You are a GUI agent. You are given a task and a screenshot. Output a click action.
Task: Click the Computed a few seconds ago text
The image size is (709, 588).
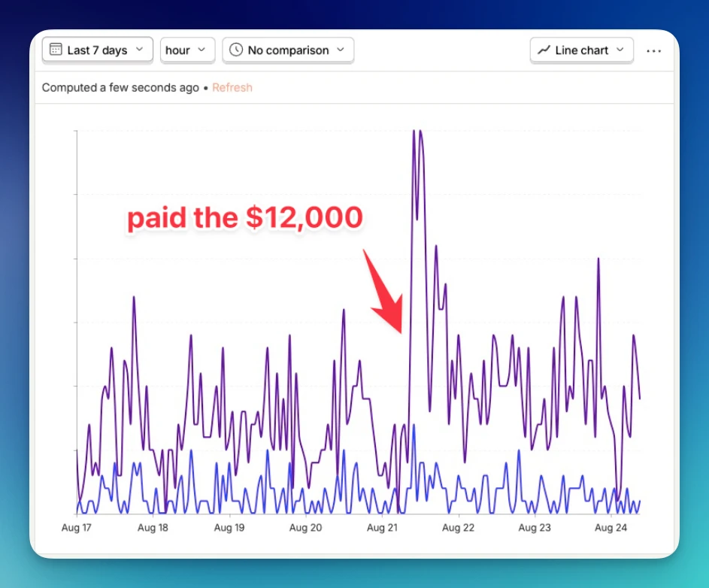pos(120,87)
